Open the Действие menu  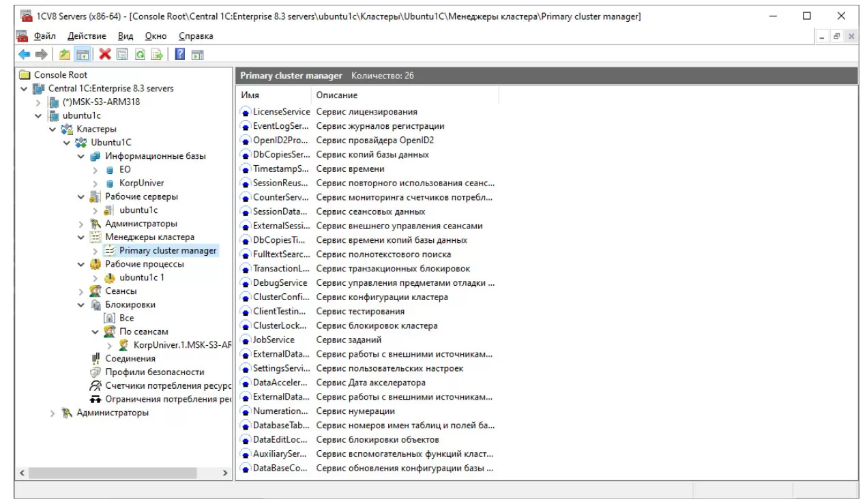87,36
